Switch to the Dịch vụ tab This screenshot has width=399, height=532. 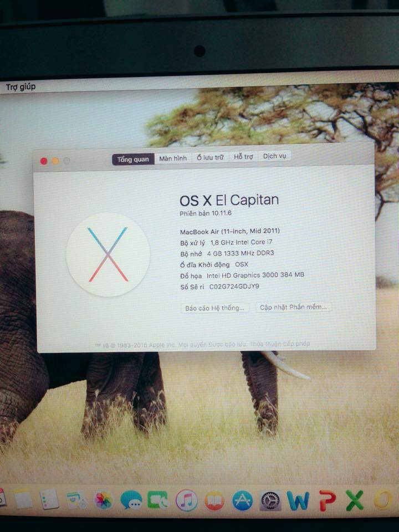click(x=274, y=156)
